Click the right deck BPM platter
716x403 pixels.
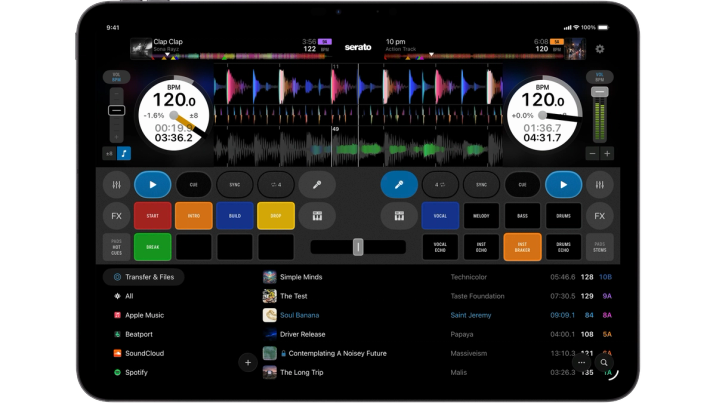click(542, 115)
